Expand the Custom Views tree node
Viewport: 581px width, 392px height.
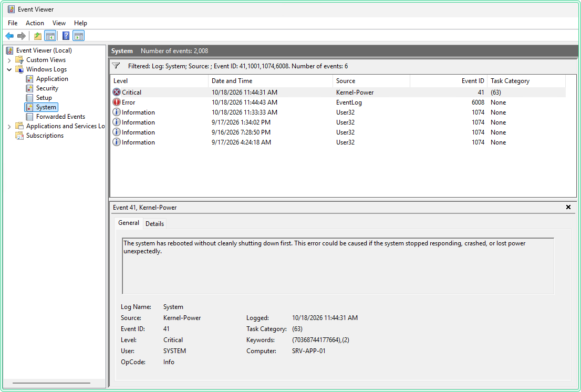click(x=9, y=60)
